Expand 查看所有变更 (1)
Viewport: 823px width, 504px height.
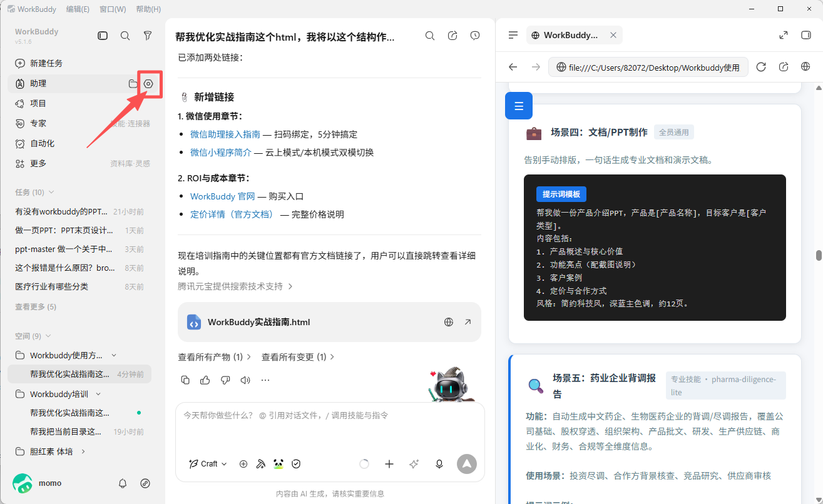(298, 357)
